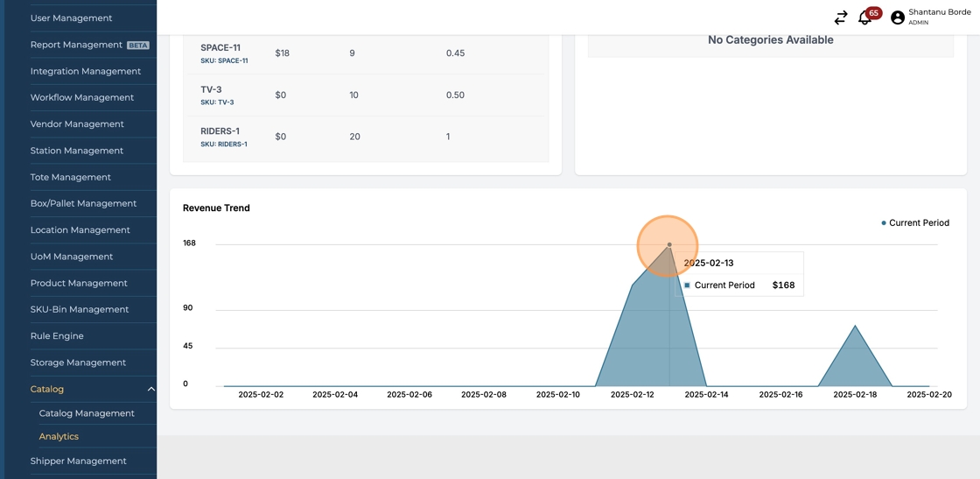Navigate to Station Management
Screen dimensions: 980x479
click(x=76, y=151)
